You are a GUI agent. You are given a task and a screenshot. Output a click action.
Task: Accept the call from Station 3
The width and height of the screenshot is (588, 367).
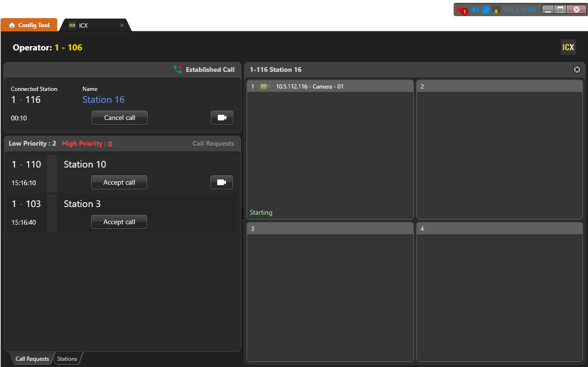click(x=119, y=222)
